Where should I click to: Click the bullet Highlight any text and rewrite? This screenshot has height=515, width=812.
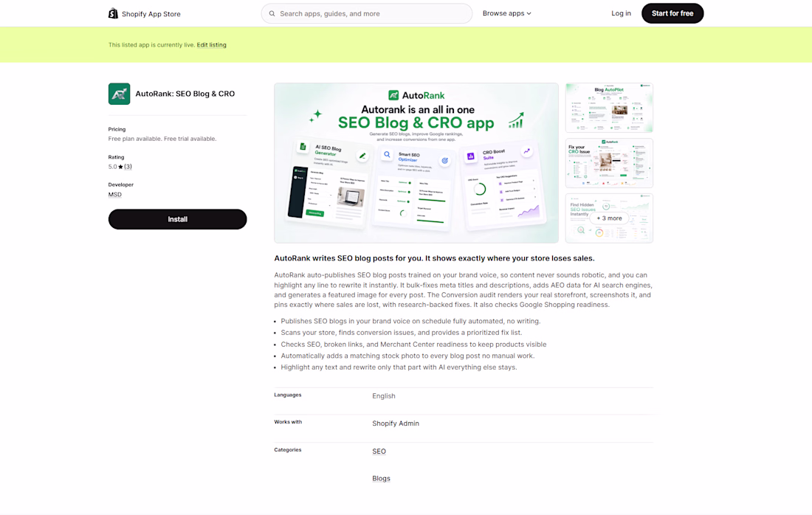[399, 367]
